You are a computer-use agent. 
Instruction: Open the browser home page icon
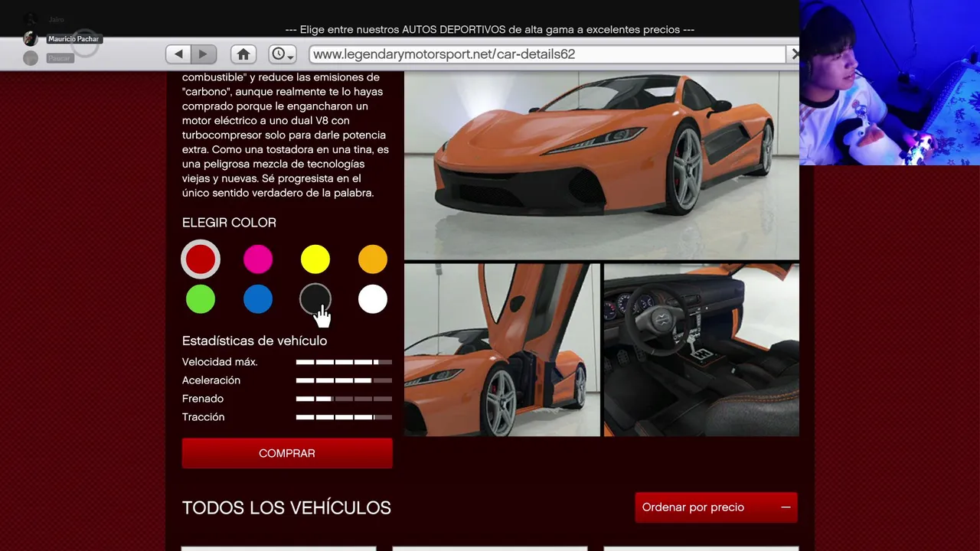[243, 54]
